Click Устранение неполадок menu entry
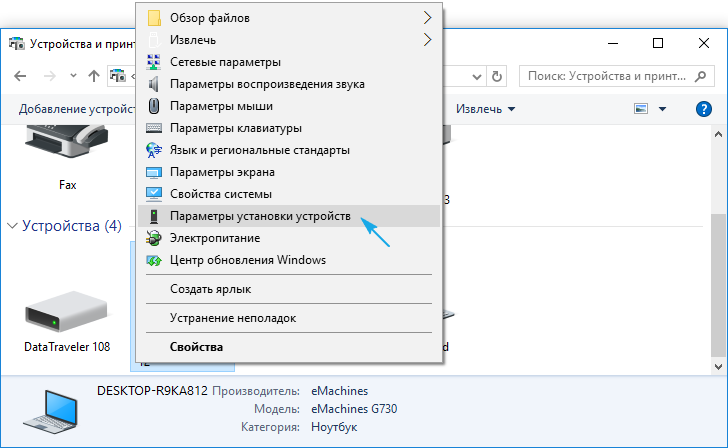This screenshot has width=728, height=448. pos(232,318)
